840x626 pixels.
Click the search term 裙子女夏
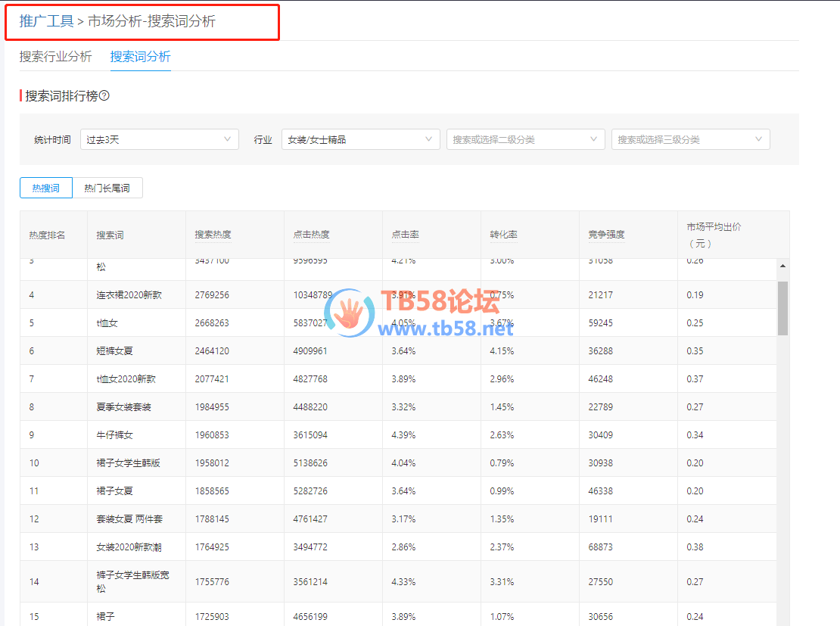click(114, 491)
